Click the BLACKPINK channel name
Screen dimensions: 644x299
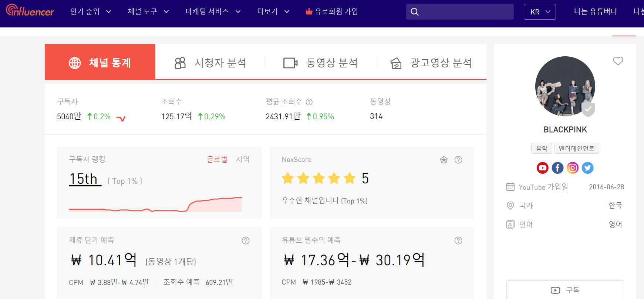pyautogui.click(x=565, y=130)
